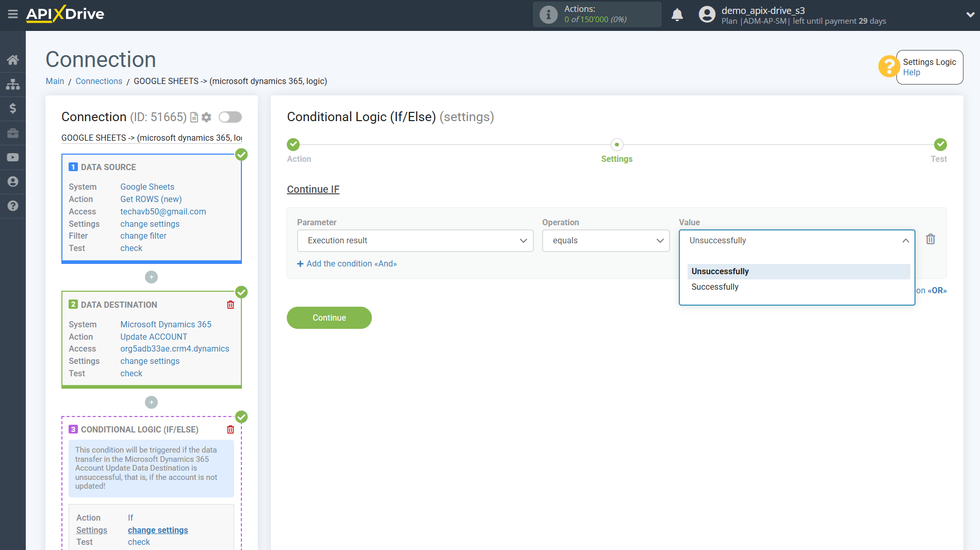The width and height of the screenshot is (980, 550).
Task: Delete the Data Destination block
Action: tap(231, 305)
